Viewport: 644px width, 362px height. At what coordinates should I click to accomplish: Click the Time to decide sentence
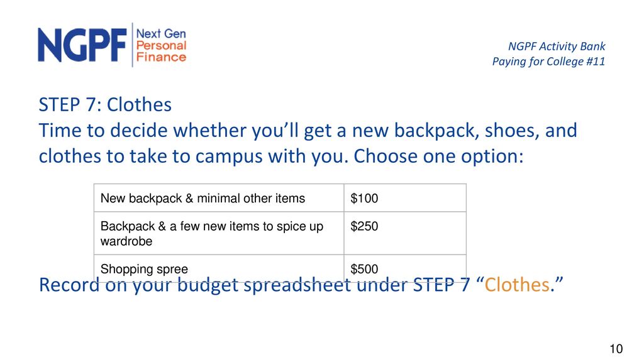[308, 143]
